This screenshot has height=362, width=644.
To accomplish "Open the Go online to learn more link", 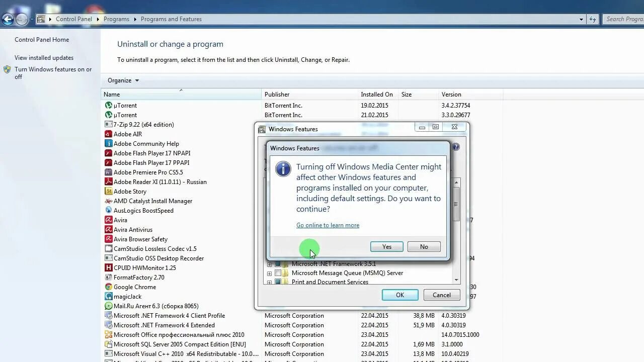I will (328, 225).
